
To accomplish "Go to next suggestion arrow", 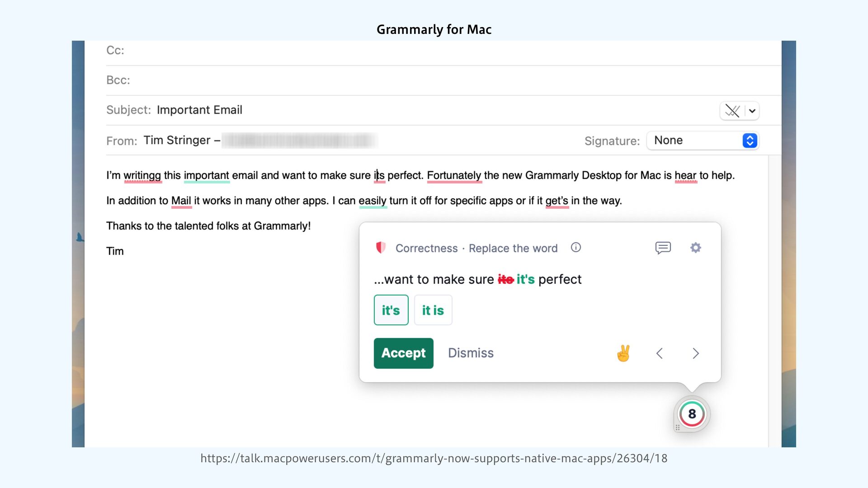I will click(696, 353).
